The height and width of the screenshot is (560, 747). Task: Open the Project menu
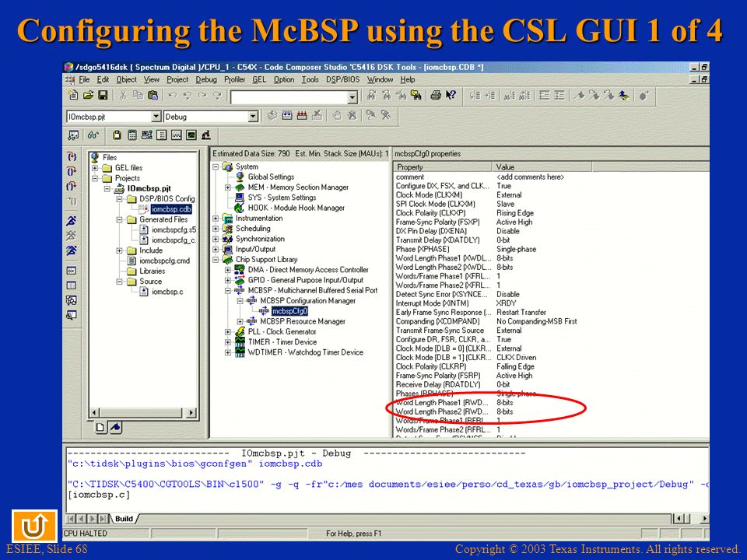coord(177,79)
